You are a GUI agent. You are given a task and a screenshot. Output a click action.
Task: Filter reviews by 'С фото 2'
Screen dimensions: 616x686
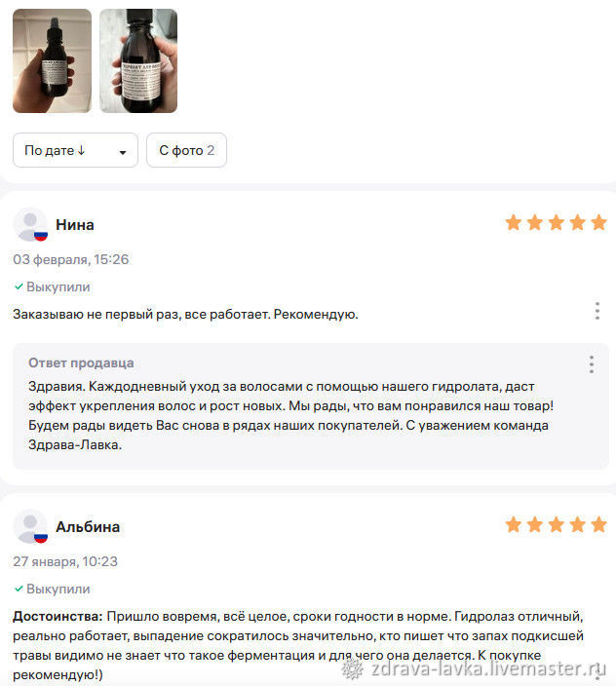[187, 150]
